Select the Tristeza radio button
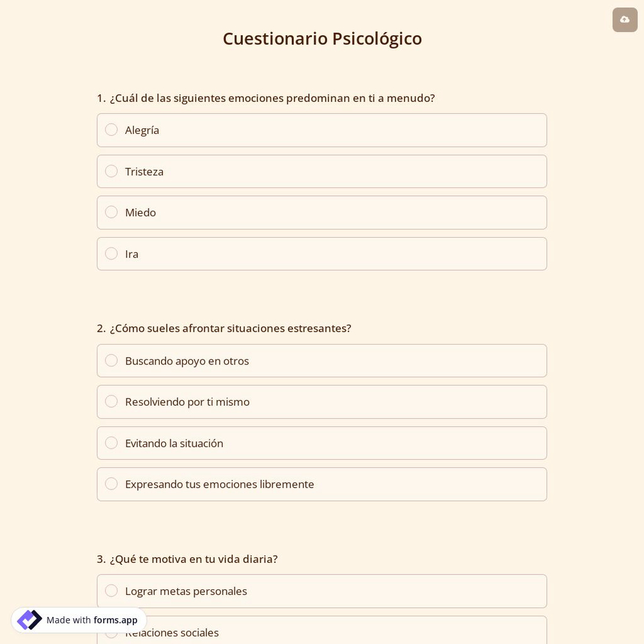 [x=111, y=171]
